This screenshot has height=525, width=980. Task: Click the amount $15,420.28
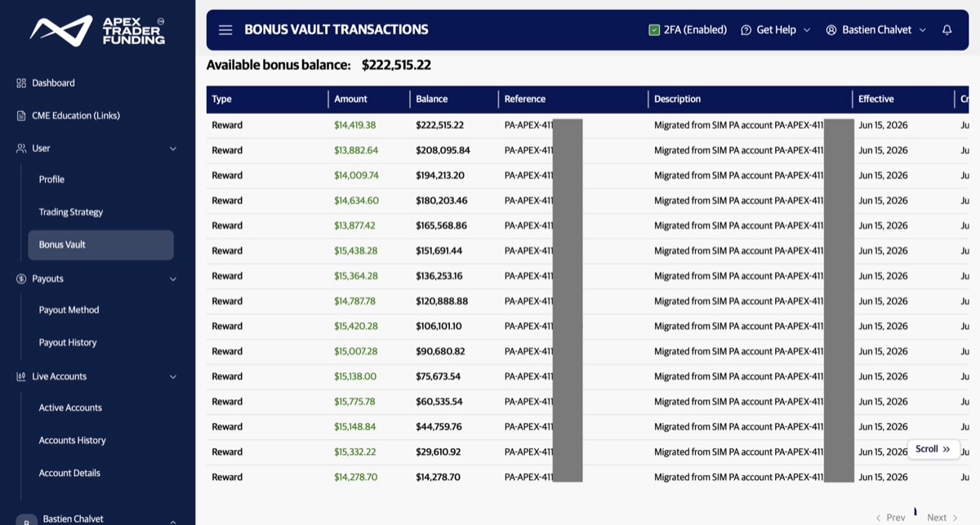pyautogui.click(x=356, y=327)
